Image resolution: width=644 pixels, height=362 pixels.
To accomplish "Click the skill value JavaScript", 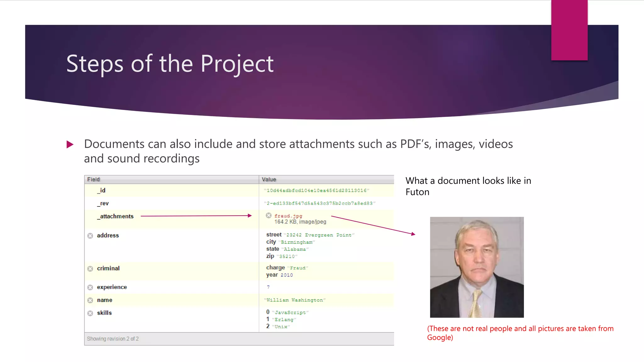I will [290, 313].
